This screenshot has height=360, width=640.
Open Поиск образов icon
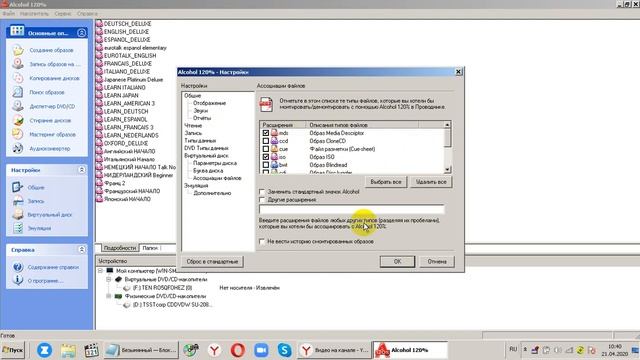18,92
